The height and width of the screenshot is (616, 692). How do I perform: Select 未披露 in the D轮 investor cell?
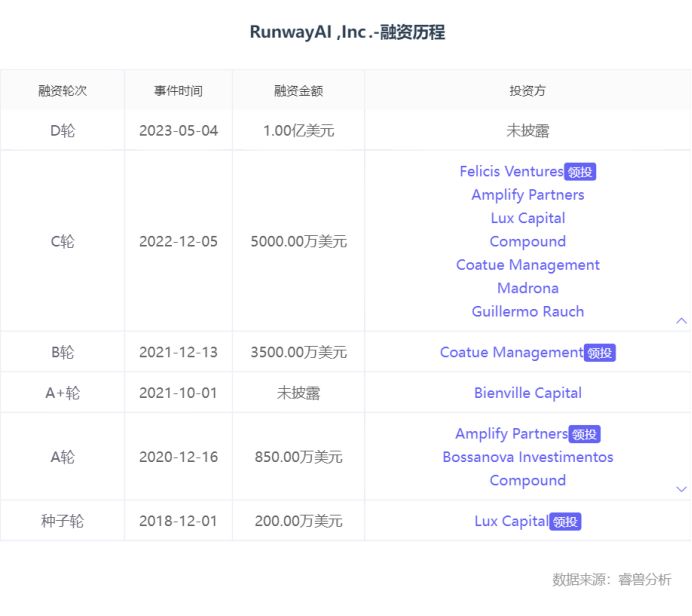click(527, 131)
